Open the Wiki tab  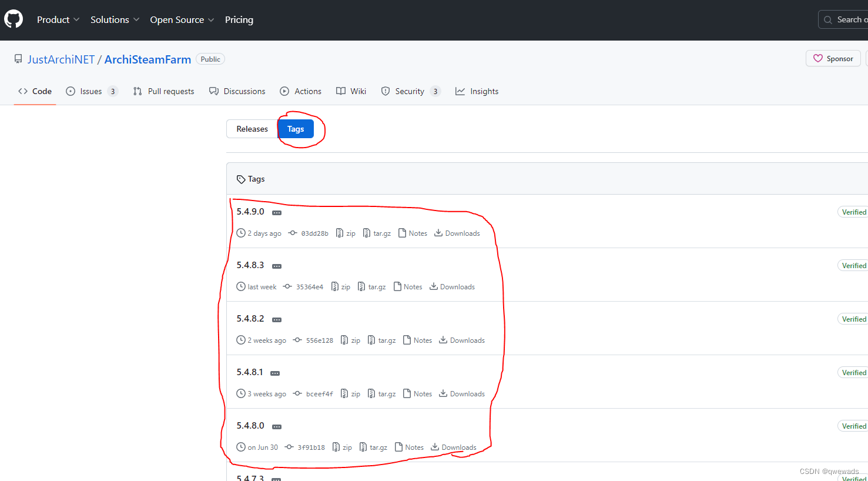coord(351,91)
